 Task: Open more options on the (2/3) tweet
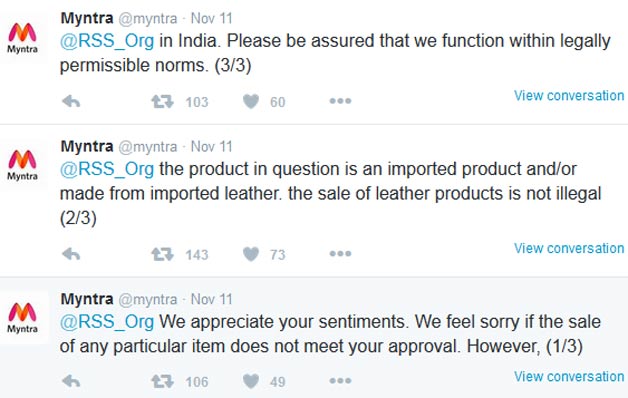[340, 253]
